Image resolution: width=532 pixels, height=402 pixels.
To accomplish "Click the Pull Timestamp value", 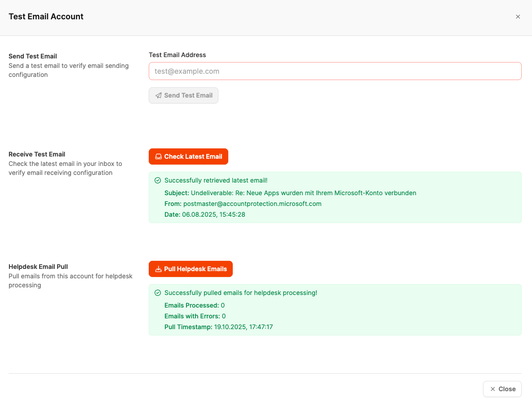I will (243, 327).
